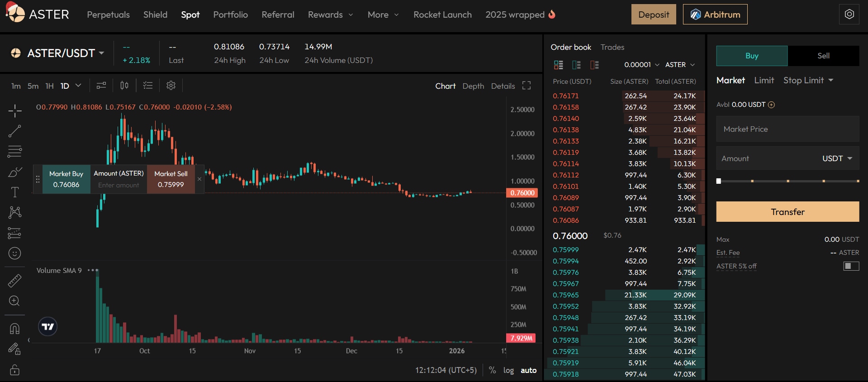The width and height of the screenshot is (868, 382).
Task: Select the Limit order type
Action: [764, 80]
